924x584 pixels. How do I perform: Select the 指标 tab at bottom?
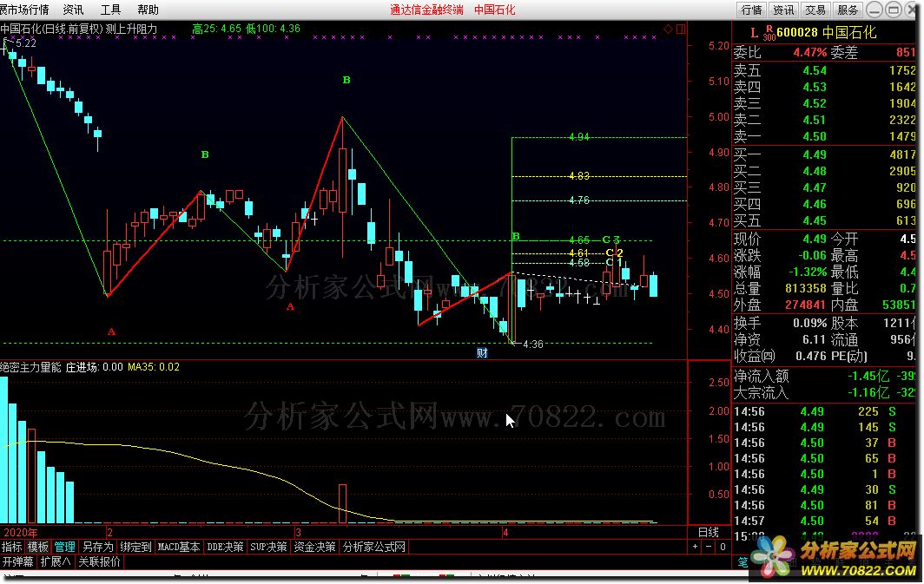[x=12, y=547]
